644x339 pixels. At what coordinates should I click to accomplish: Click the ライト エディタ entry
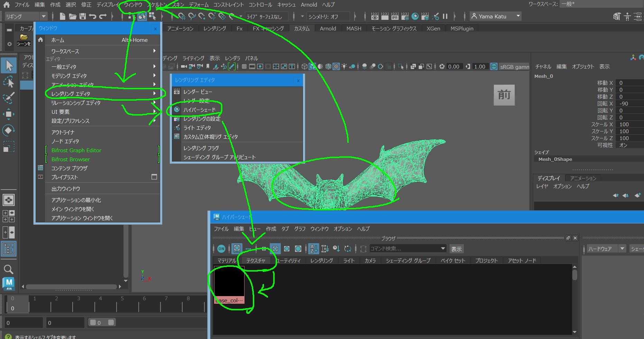pyautogui.click(x=197, y=128)
